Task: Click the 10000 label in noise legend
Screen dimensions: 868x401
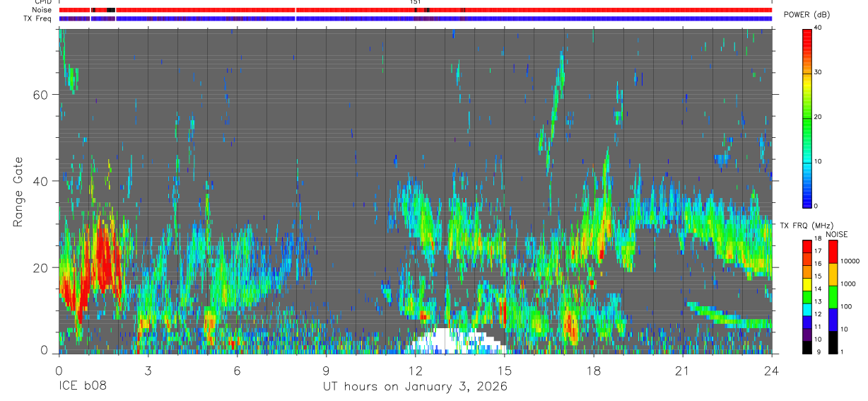Action: (x=850, y=261)
